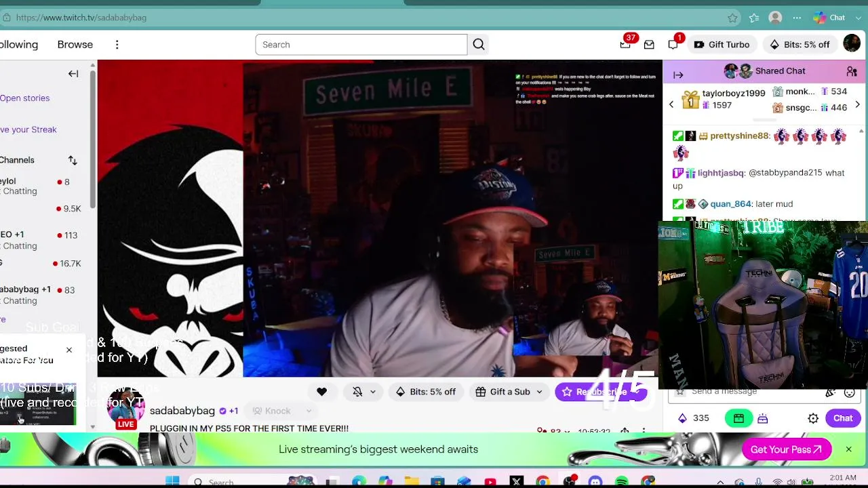868x488 pixels.
Task: Click the browser address bar URL
Action: pyautogui.click(x=81, y=18)
